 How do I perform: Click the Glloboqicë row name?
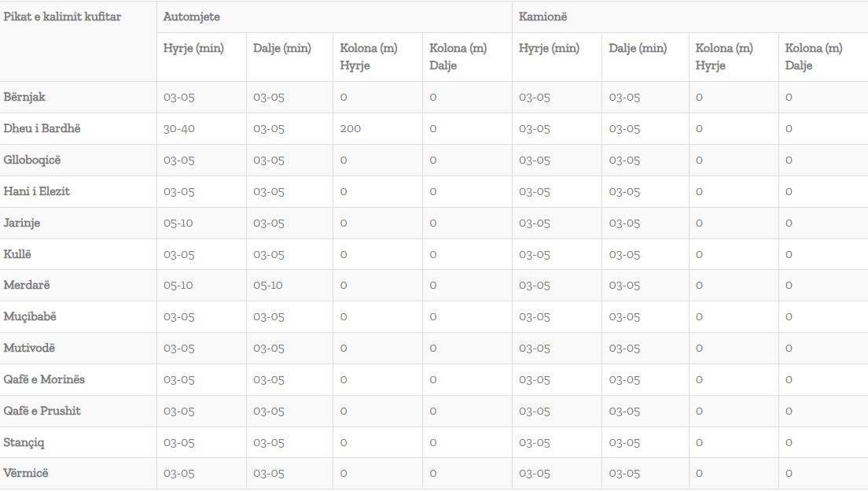coord(32,161)
